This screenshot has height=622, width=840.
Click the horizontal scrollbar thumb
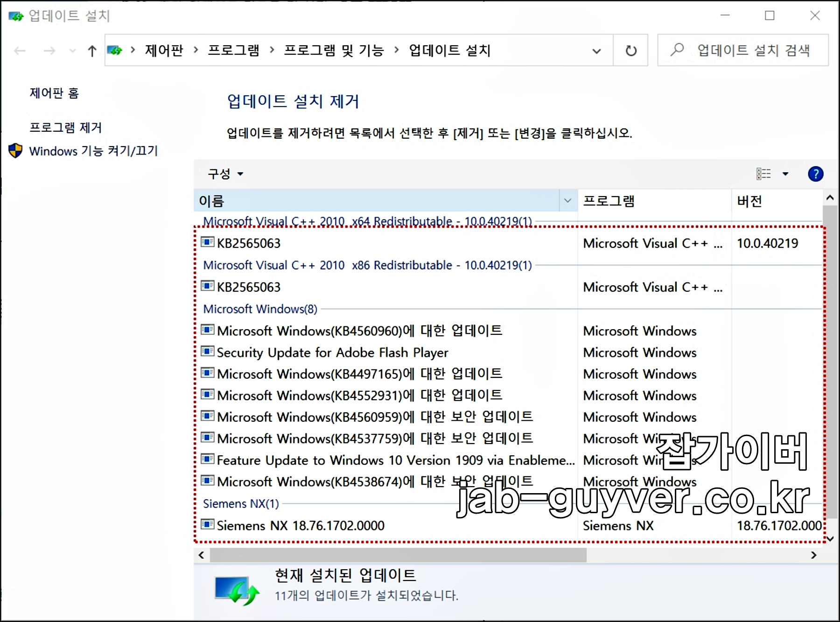(398, 555)
